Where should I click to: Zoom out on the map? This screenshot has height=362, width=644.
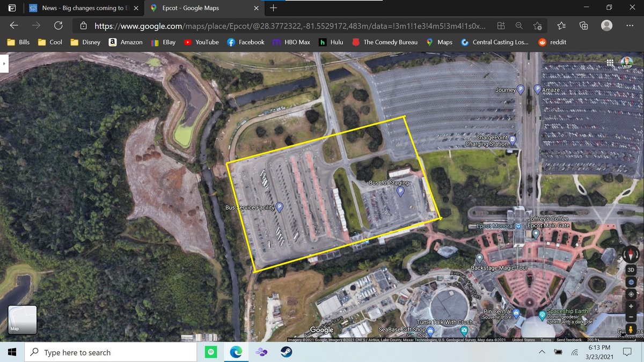[x=631, y=317]
